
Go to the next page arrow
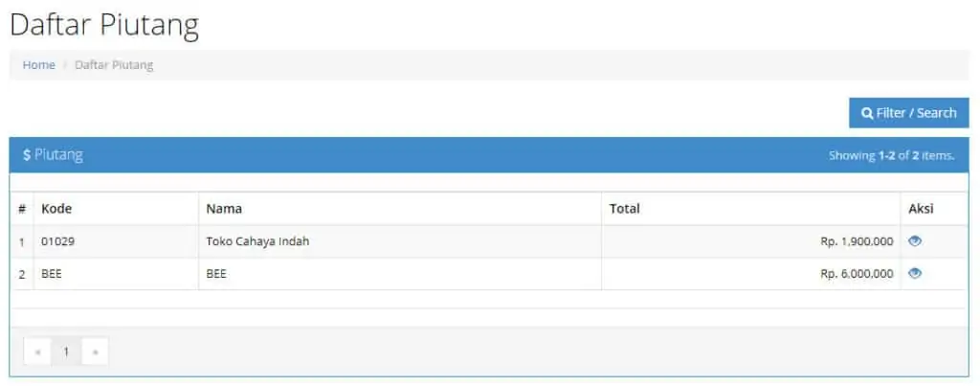pyautogui.click(x=95, y=352)
